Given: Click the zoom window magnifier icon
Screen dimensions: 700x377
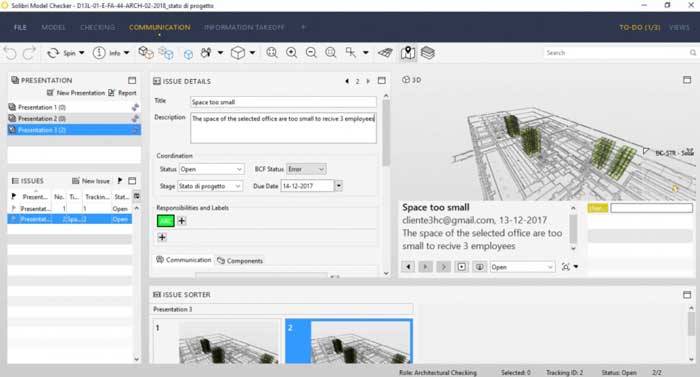Looking at the screenshot, I should pyautogui.click(x=331, y=53).
